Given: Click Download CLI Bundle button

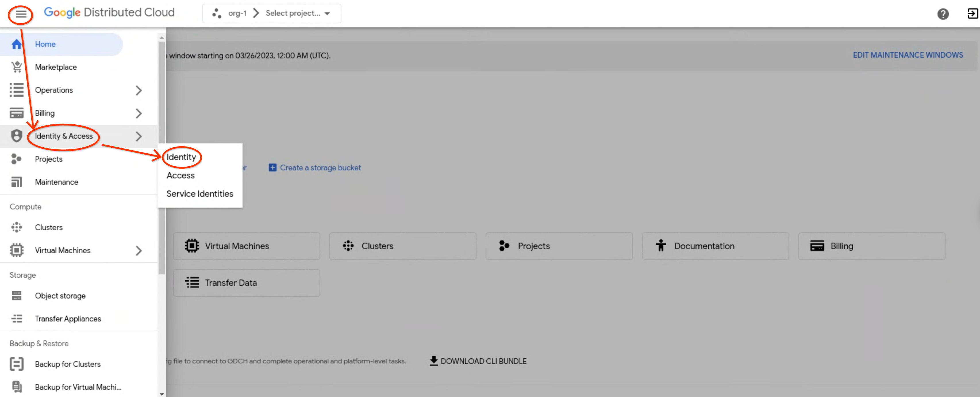Looking at the screenshot, I should point(478,361).
